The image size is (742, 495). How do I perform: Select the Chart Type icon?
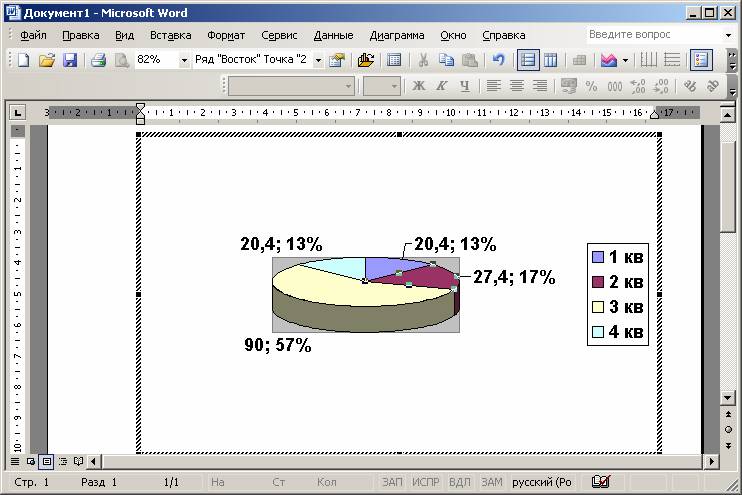609,60
